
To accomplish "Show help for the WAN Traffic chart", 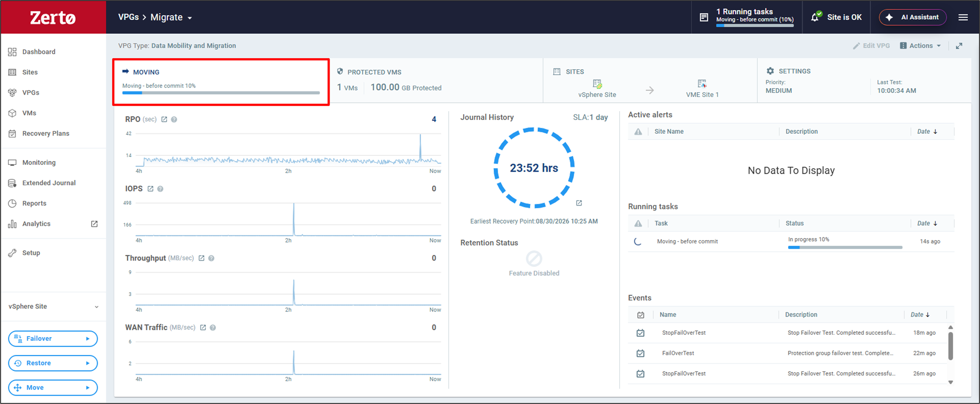I will coord(213,327).
